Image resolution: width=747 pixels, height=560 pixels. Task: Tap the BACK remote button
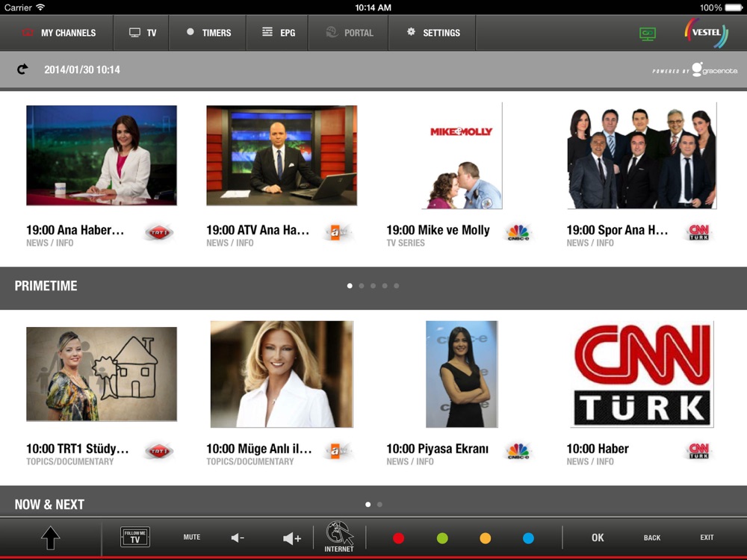pyautogui.click(x=651, y=538)
